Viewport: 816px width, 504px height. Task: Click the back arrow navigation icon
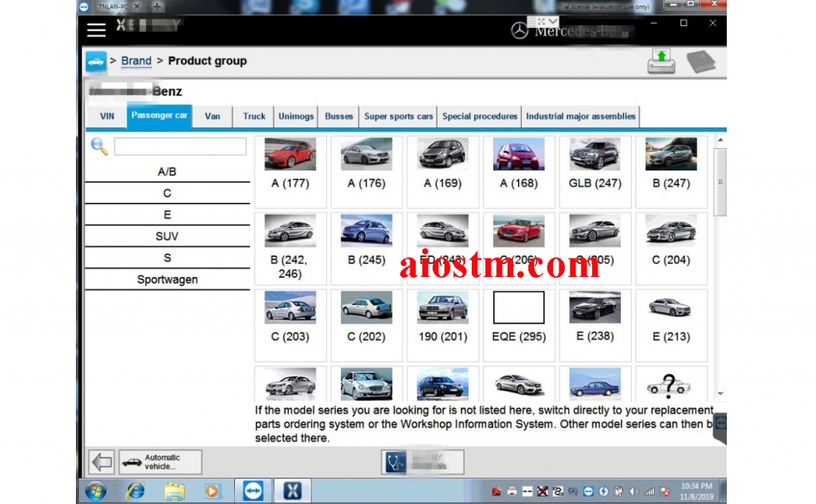coord(101,462)
